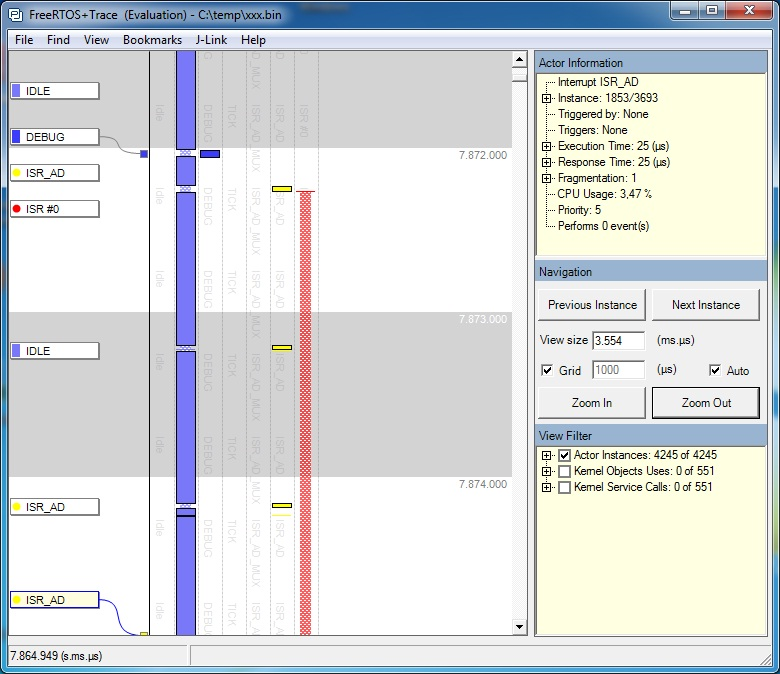Click the Grid value field showing 1000

(x=618, y=370)
